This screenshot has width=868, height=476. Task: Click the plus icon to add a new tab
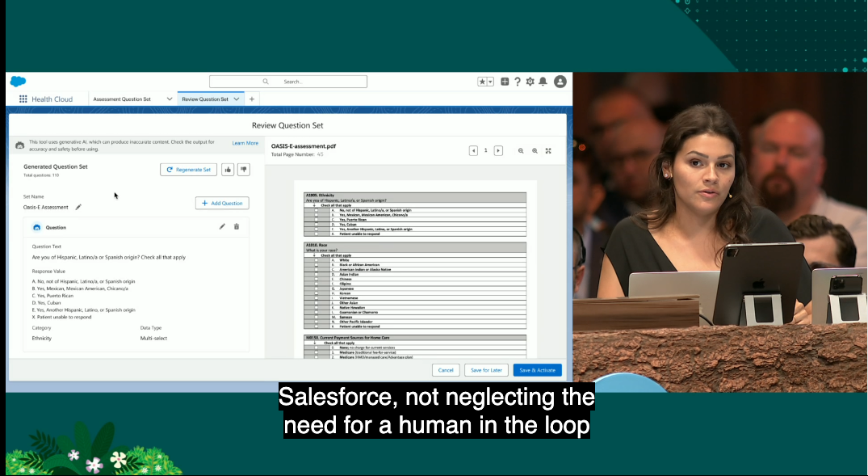pyautogui.click(x=252, y=99)
